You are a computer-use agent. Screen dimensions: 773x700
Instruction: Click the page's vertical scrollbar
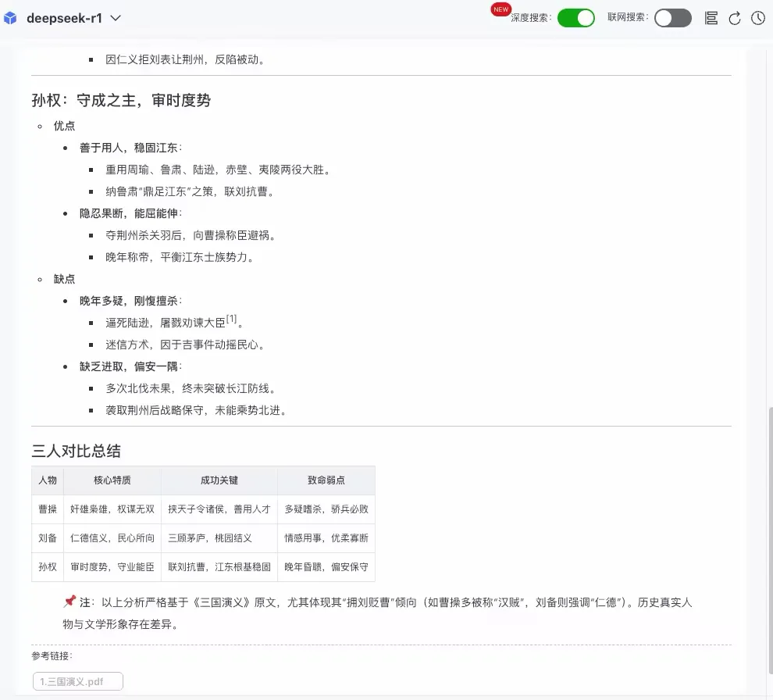point(770,540)
